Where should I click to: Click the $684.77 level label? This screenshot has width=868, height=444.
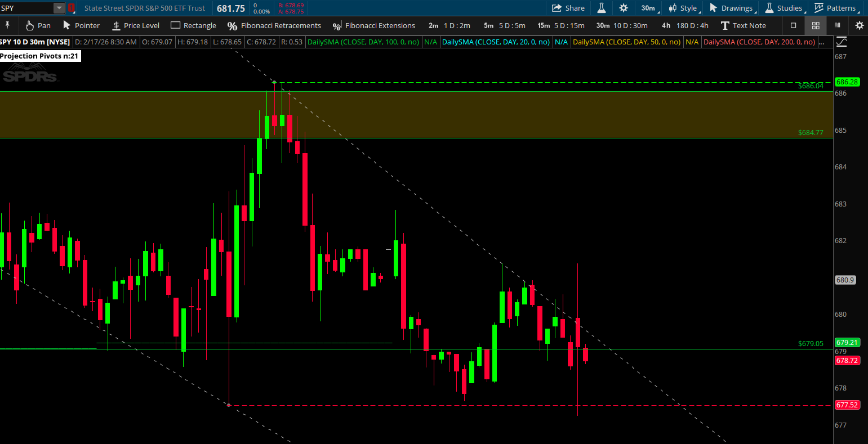click(x=811, y=133)
